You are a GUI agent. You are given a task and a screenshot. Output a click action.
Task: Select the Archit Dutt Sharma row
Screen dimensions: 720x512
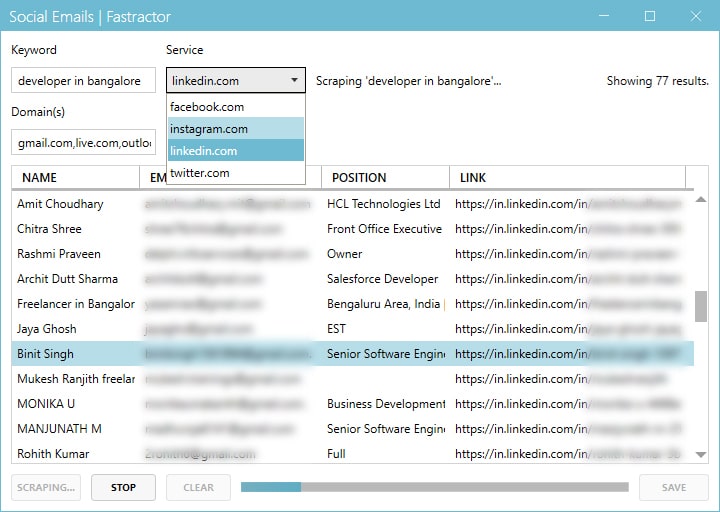coord(353,279)
